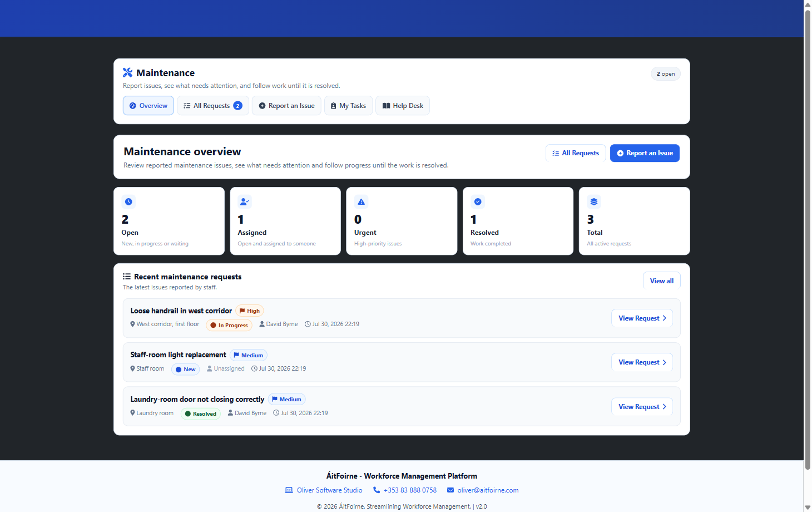The image size is (812, 512).
Task: Click the Resolved stat card
Action: click(x=518, y=221)
